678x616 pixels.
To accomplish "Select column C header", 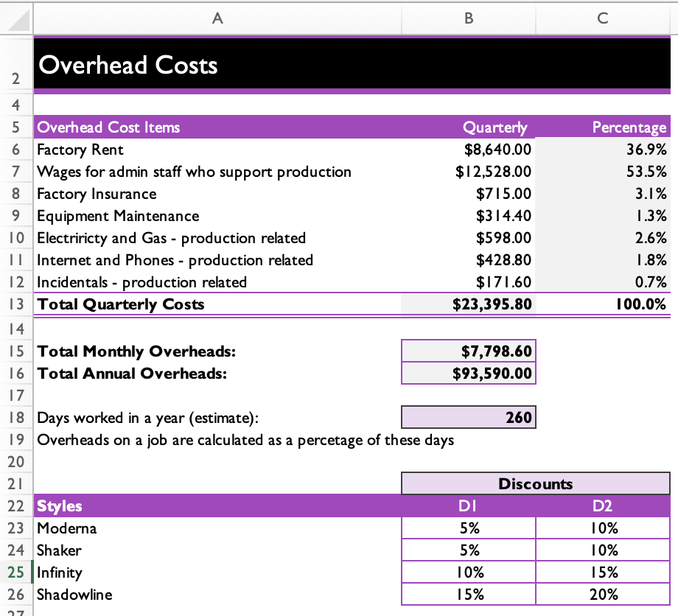I will pyautogui.click(x=603, y=18).
